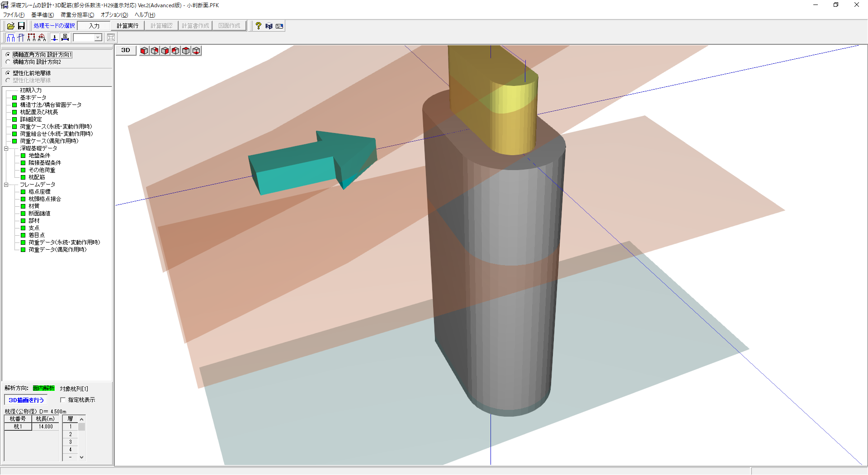Select the first blue frame diagram icon
The image size is (868, 475).
10,38
